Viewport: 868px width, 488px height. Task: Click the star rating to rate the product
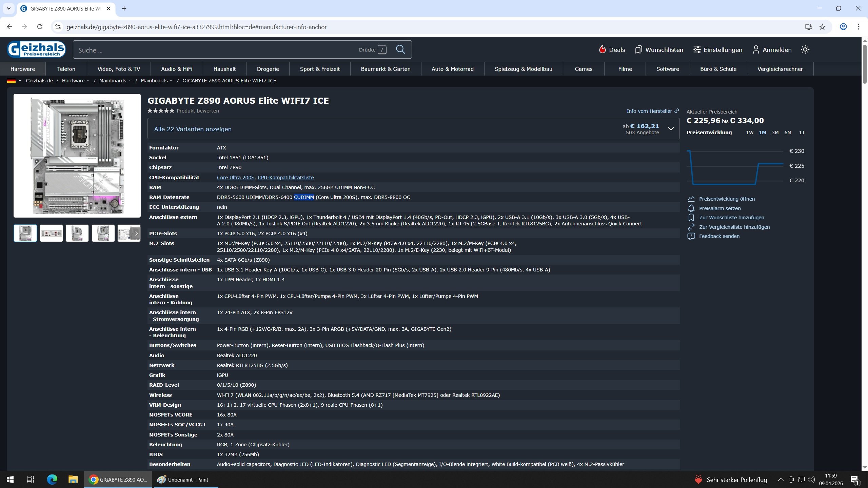click(x=161, y=111)
